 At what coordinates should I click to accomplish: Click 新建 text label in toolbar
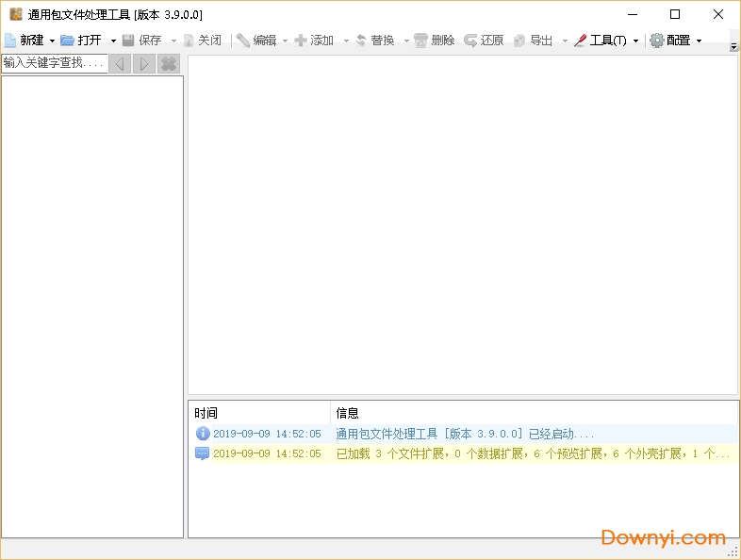(32, 41)
